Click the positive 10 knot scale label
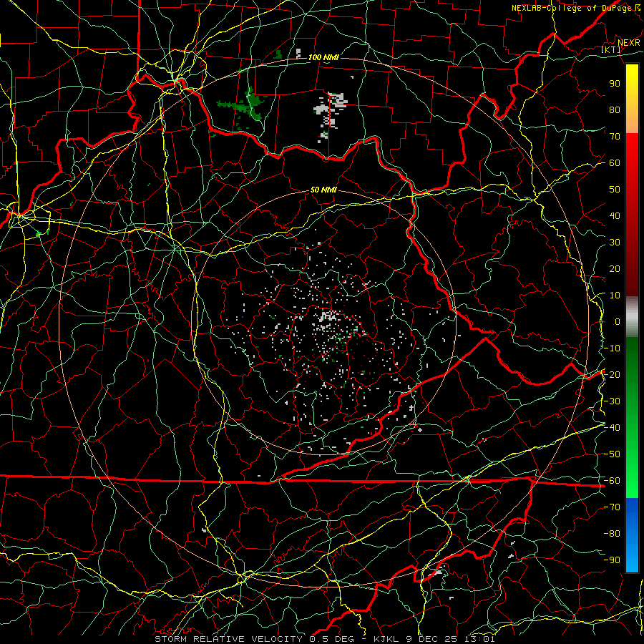 point(615,296)
